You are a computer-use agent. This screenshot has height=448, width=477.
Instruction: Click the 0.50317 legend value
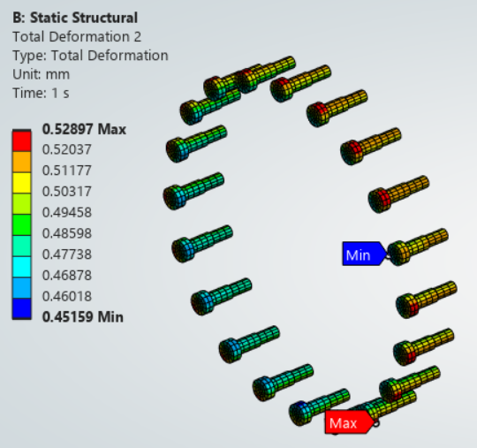point(67,192)
